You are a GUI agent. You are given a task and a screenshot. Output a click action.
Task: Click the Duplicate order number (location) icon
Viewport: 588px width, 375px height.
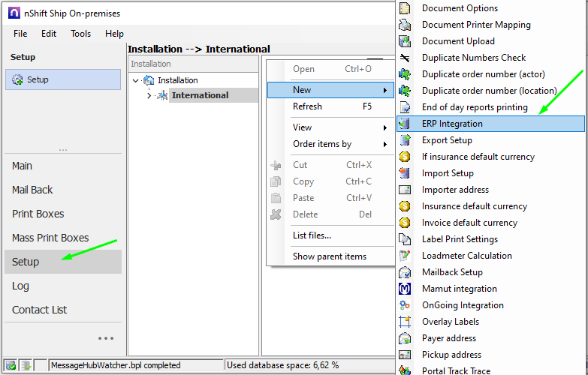pos(405,91)
